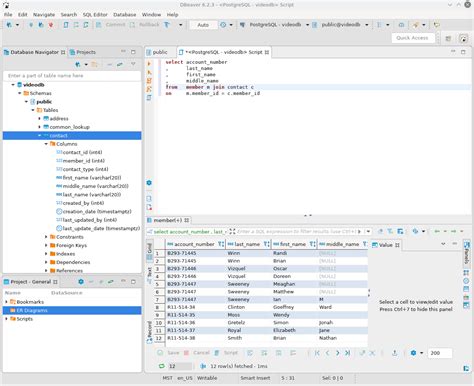Open the Transaction mode Auto button
474x386 pixels.
pos(203,25)
